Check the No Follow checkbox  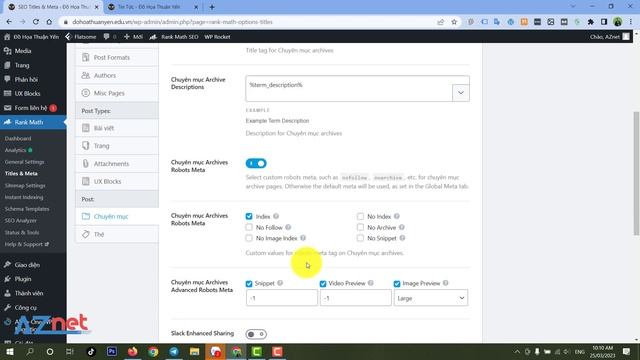pyautogui.click(x=249, y=227)
